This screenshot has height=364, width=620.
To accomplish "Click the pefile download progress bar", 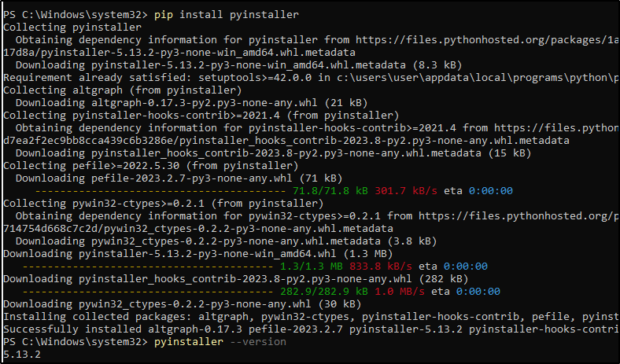I will pos(150,191).
